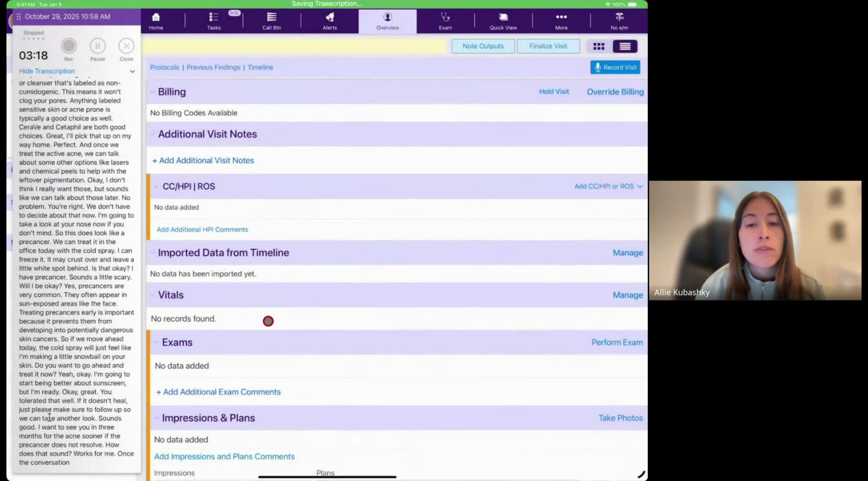Start Record Visit
The image size is (868, 481).
615,67
